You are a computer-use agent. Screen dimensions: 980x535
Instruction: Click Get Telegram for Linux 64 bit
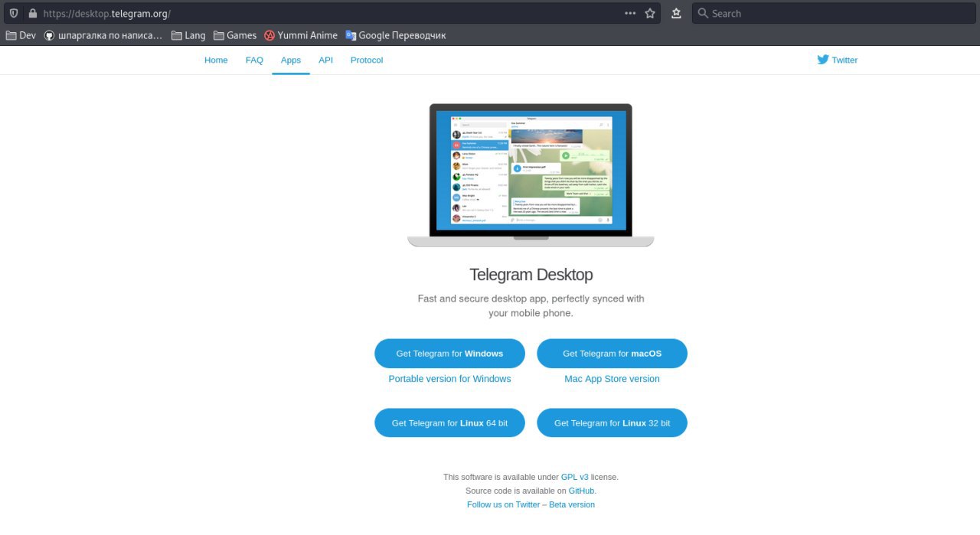pos(449,422)
